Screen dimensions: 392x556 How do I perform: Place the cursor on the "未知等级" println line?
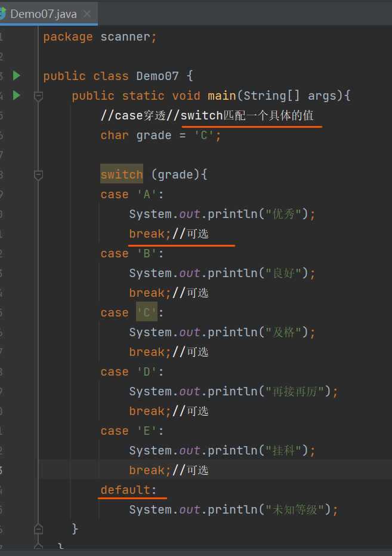(234, 509)
